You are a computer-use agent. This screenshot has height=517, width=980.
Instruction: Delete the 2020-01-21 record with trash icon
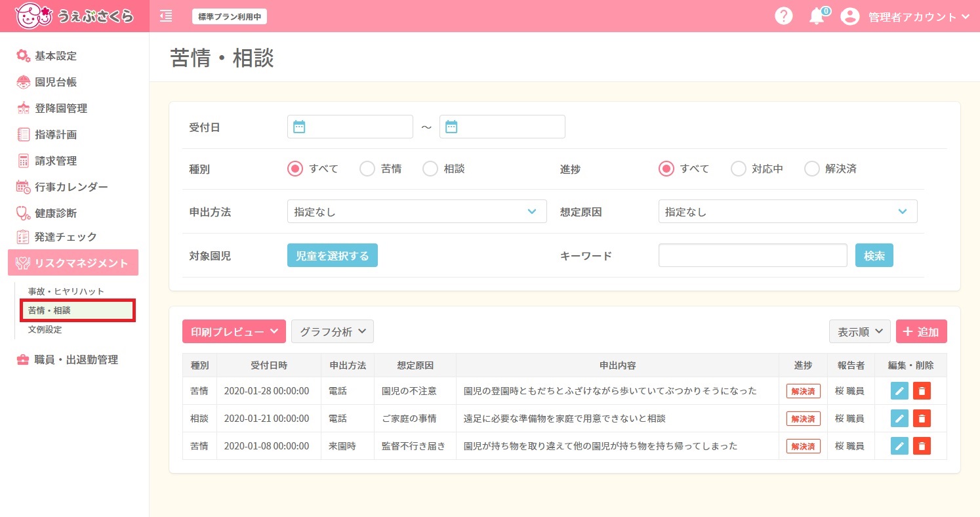(922, 419)
